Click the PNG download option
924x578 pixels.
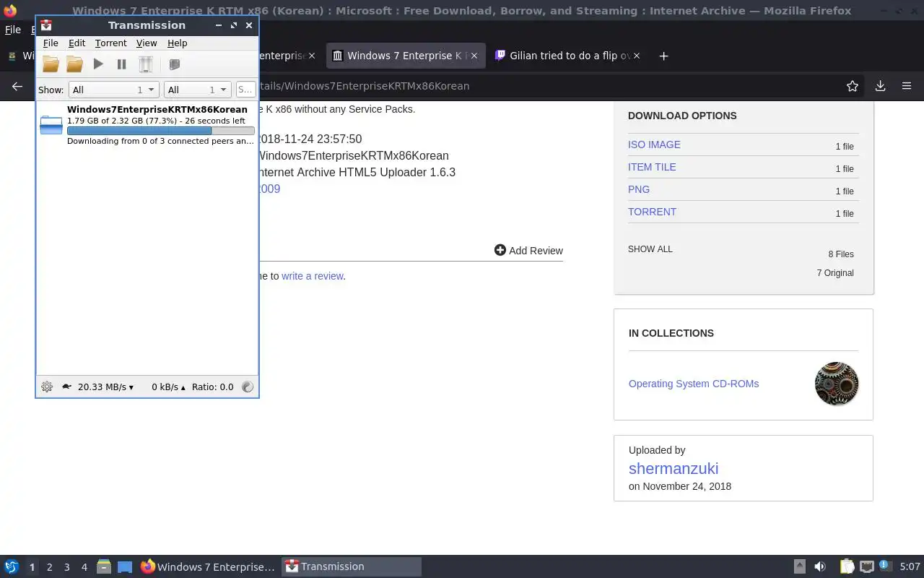[639, 189]
